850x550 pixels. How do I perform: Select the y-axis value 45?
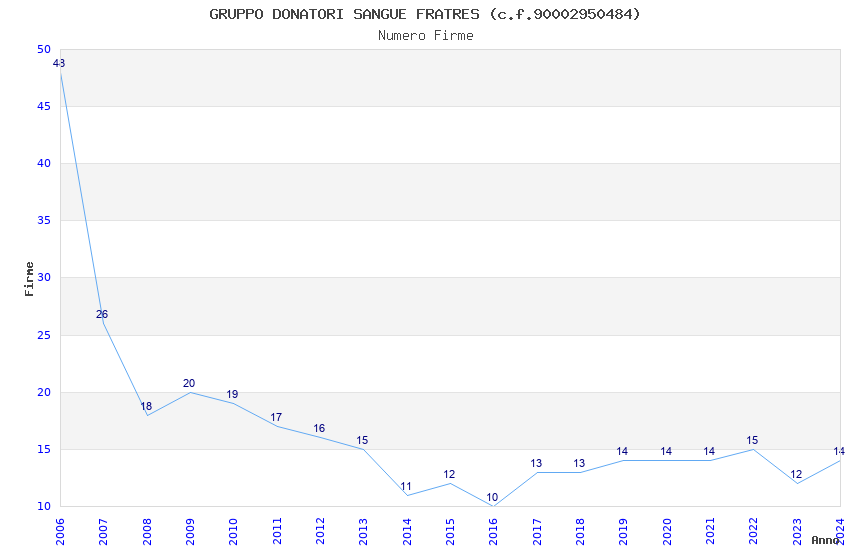point(44,106)
